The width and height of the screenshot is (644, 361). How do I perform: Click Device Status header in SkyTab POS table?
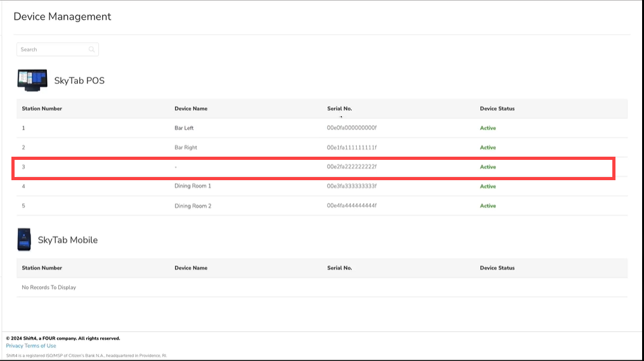[497, 108]
